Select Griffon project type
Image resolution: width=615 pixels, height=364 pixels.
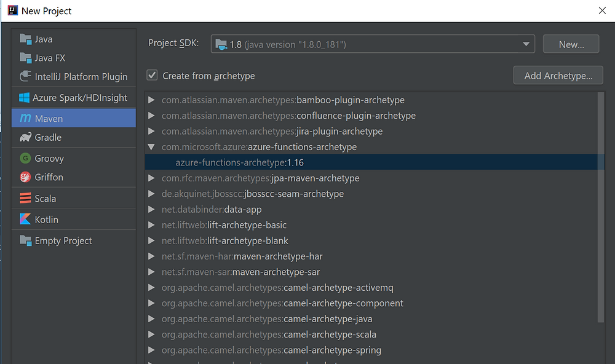coord(74,177)
